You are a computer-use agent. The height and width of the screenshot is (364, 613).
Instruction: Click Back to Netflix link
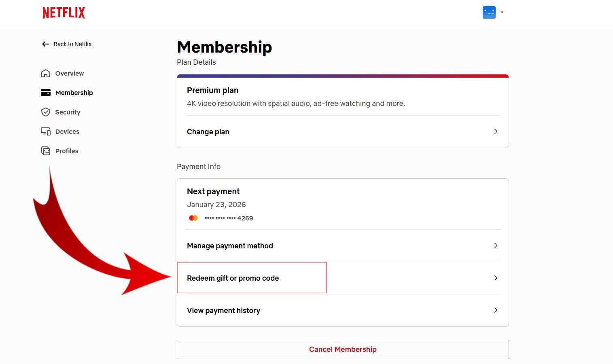[x=73, y=44]
